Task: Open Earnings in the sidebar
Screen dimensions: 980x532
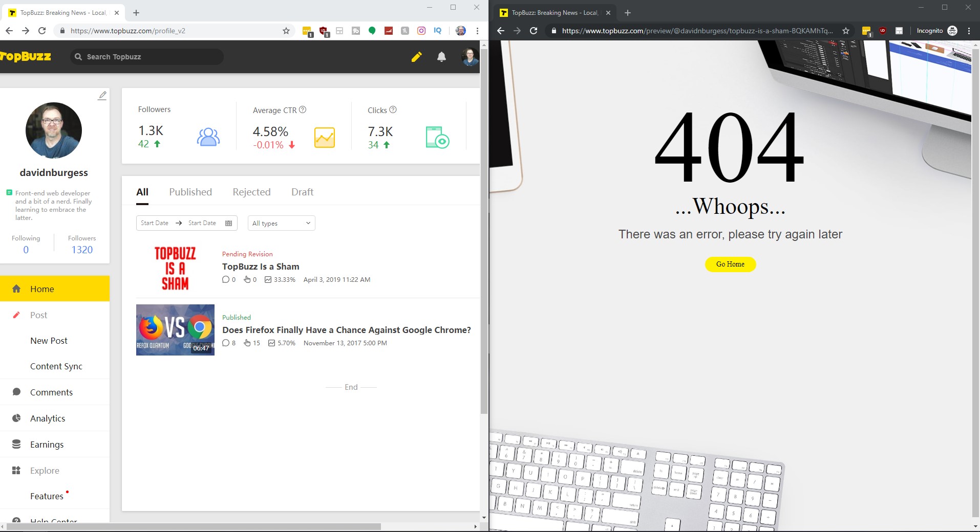Action: coord(55,445)
